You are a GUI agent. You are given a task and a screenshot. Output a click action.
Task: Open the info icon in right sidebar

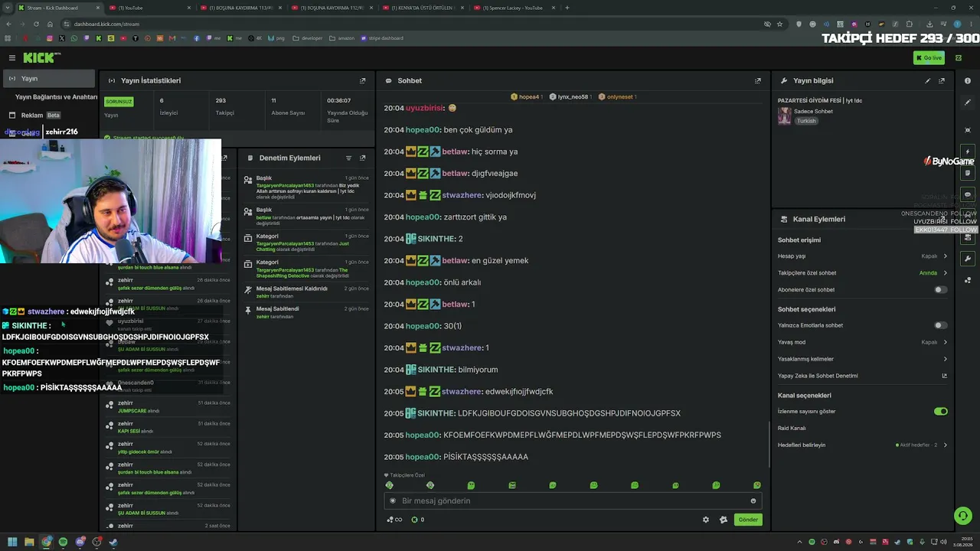point(968,81)
